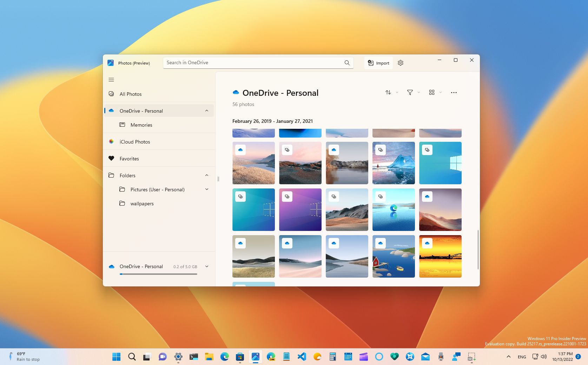The image size is (588, 365).
Task: Click the wallpapers folder icon
Action: click(x=122, y=203)
